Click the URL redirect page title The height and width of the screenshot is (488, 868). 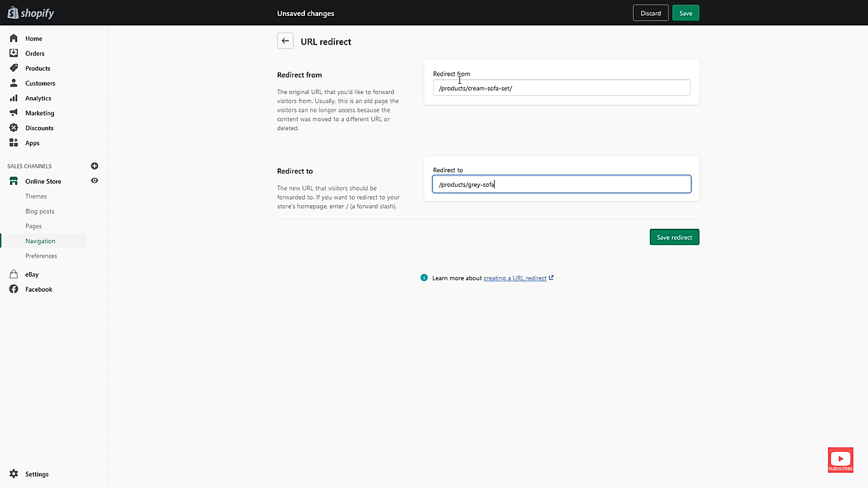click(x=326, y=41)
